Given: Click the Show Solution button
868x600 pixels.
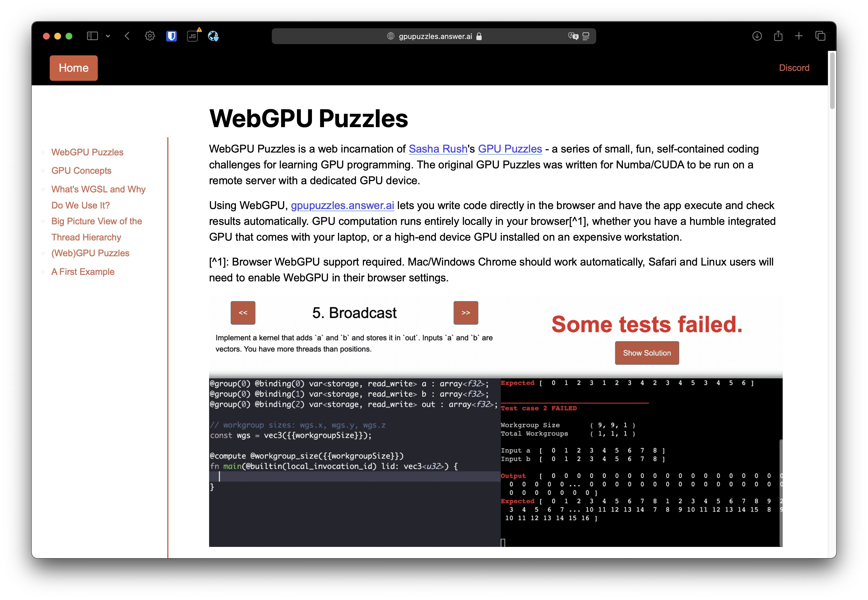Looking at the screenshot, I should click(x=646, y=353).
